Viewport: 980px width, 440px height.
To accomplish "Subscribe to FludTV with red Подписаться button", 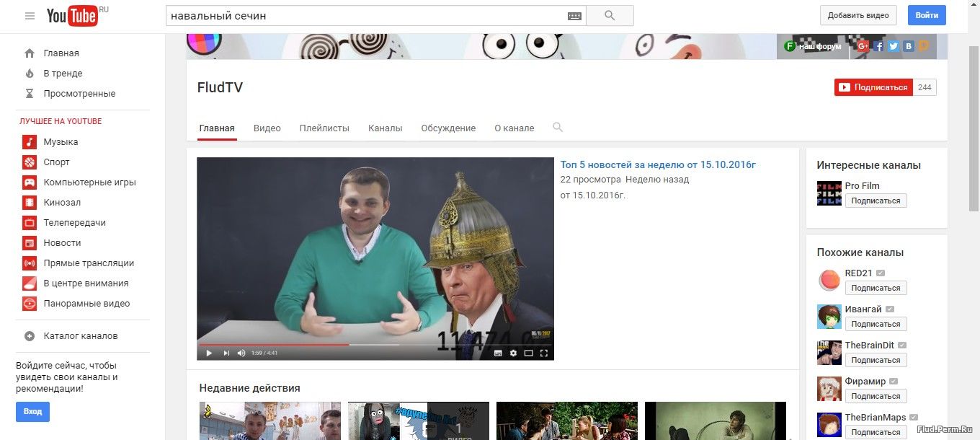I will (873, 87).
